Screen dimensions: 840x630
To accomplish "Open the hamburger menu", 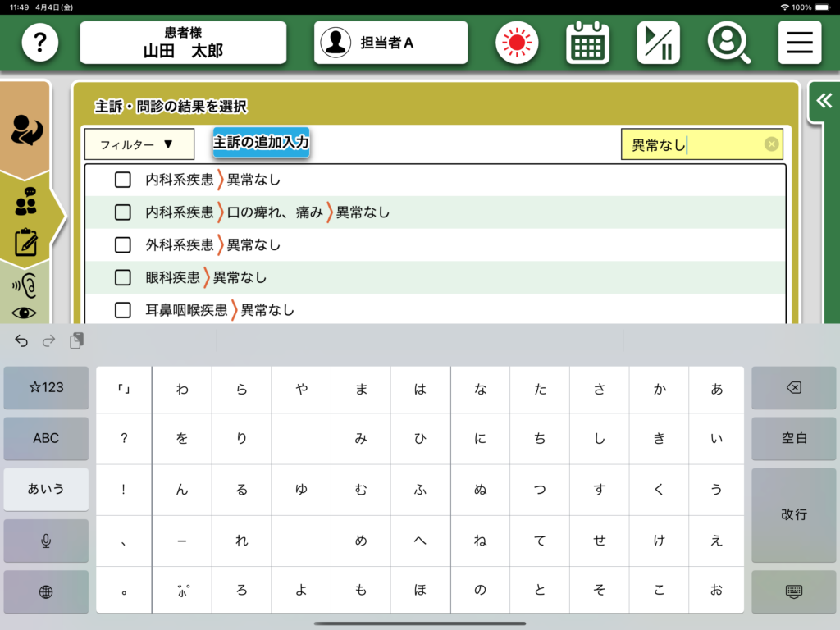I will click(799, 43).
